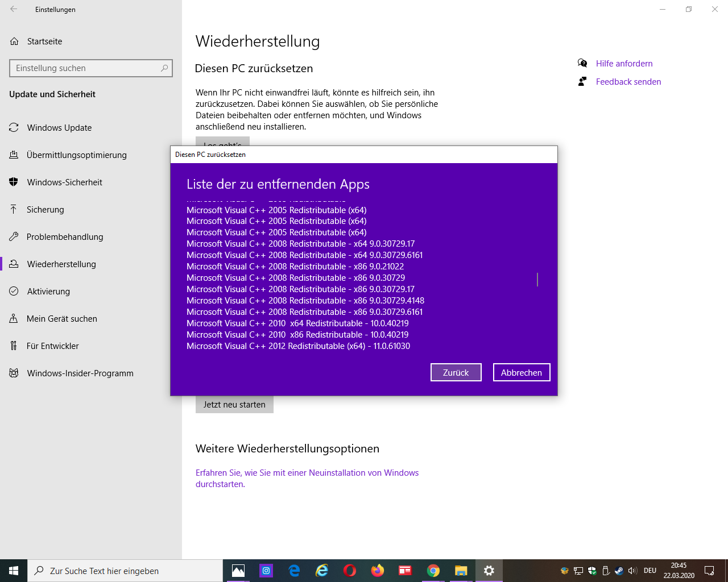The height and width of the screenshot is (582, 728).
Task: Open the Windows Start menu
Action: (x=14, y=571)
